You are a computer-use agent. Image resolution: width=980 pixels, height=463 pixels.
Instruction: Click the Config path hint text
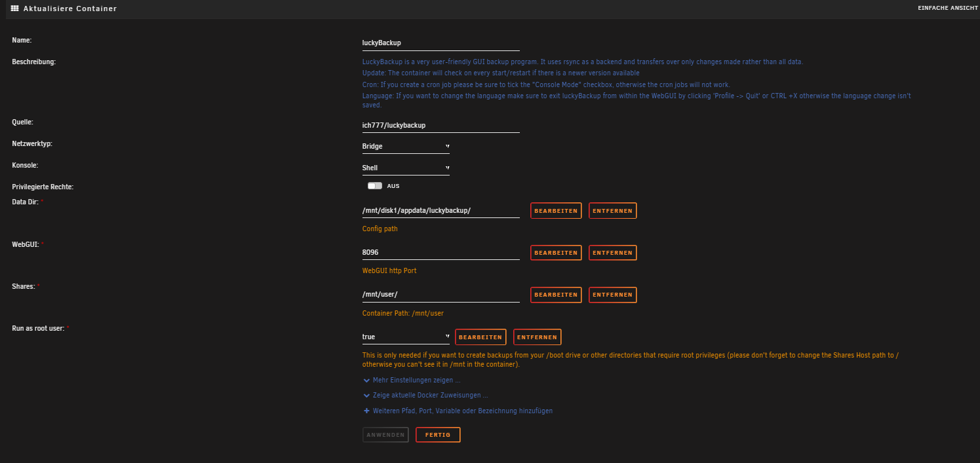[x=380, y=229]
